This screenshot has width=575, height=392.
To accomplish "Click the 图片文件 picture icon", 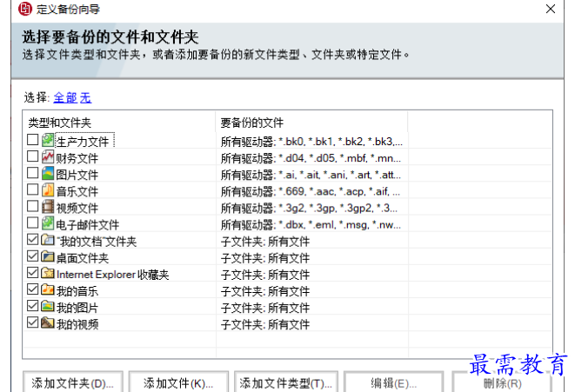I will [x=48, y=173].
